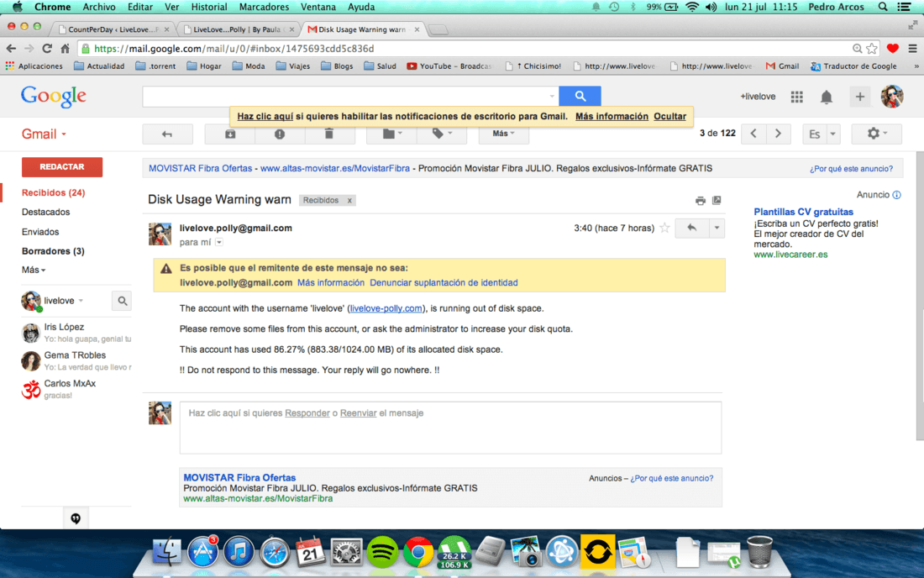The image size is (924, 578).
Task: Open the settings gear menu
Action: 876,134
